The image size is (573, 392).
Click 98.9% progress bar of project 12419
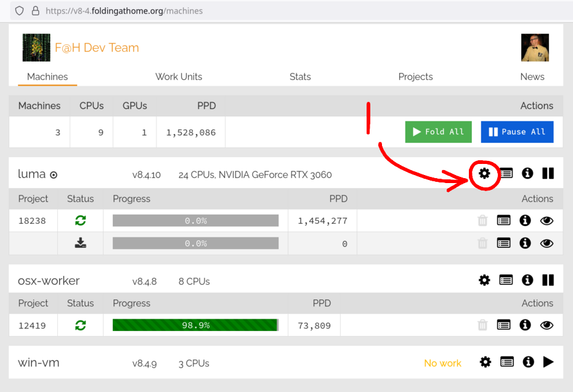[x=195, y=325]
